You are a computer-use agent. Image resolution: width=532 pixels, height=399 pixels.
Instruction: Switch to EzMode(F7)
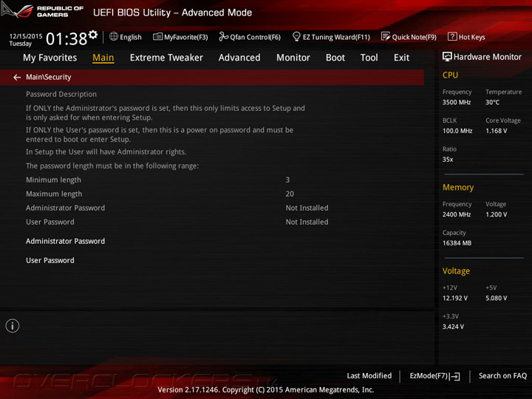coord(434,376)
